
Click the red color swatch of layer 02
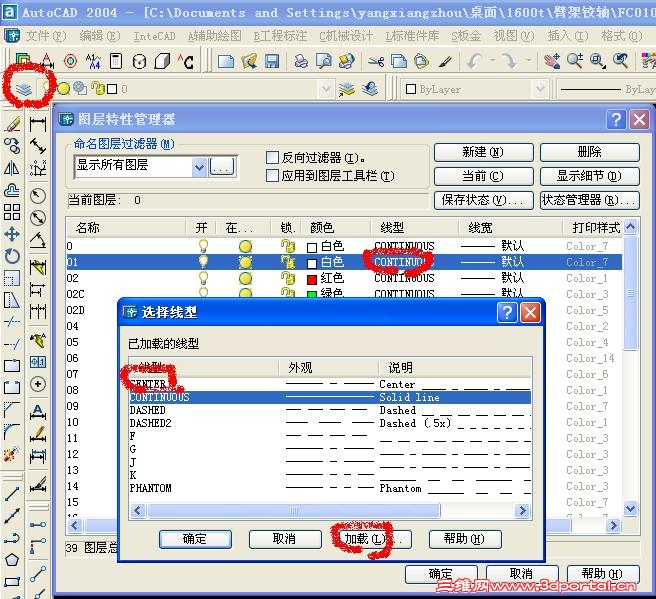click(312, 279)
